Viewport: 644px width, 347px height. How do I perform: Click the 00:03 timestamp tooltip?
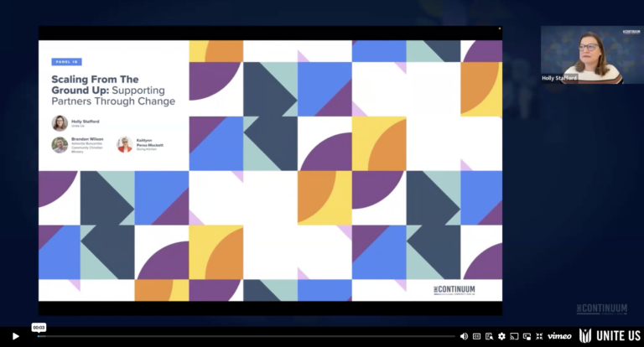39,327
